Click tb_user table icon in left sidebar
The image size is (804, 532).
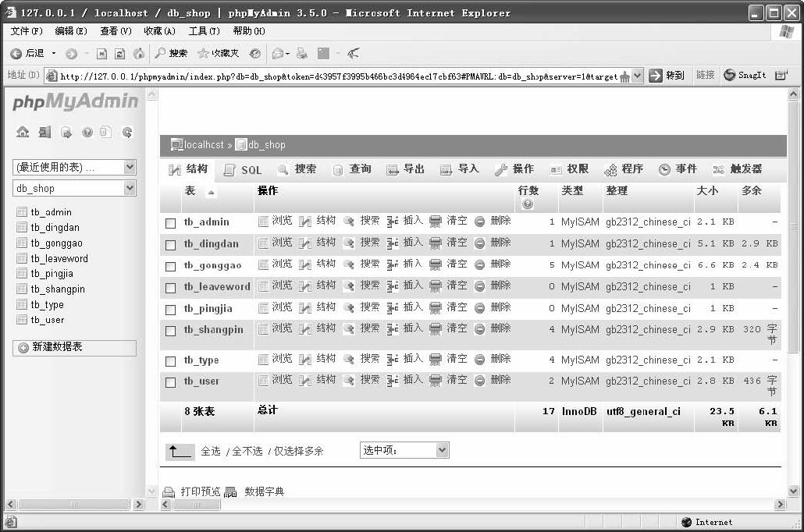pos(22,319)
